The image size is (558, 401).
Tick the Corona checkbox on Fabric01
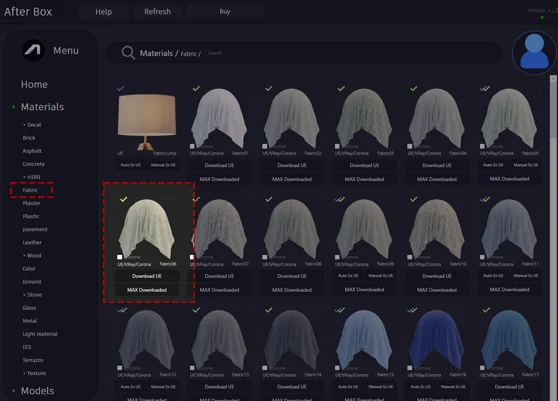pos(192,146)
